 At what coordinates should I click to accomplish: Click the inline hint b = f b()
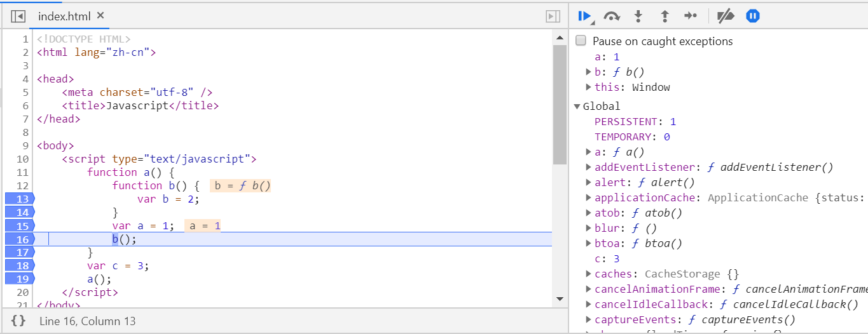coord(240,185)
